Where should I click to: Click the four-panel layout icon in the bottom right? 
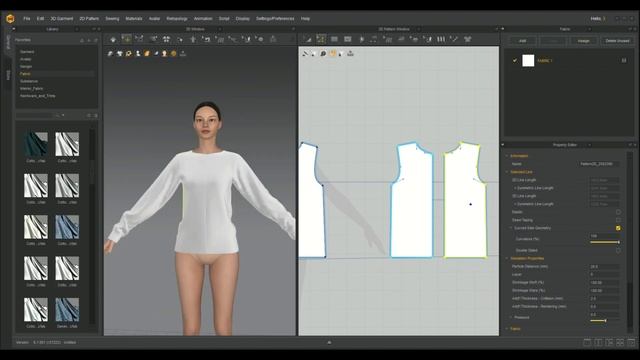(620, 342)
